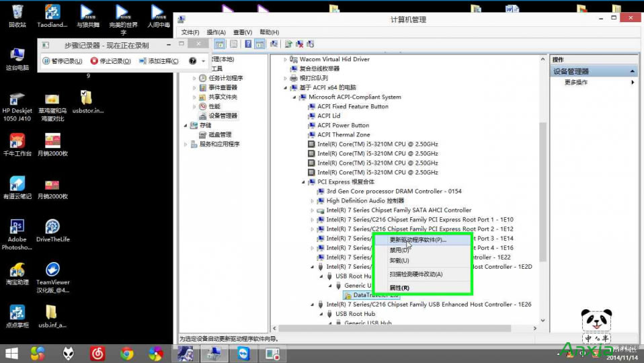The height and width of the screenshot is (363, 644).
Task: Select Intel(R) 7 Series SATA AHCI Controller row
Action: click(x=395, y=210)
